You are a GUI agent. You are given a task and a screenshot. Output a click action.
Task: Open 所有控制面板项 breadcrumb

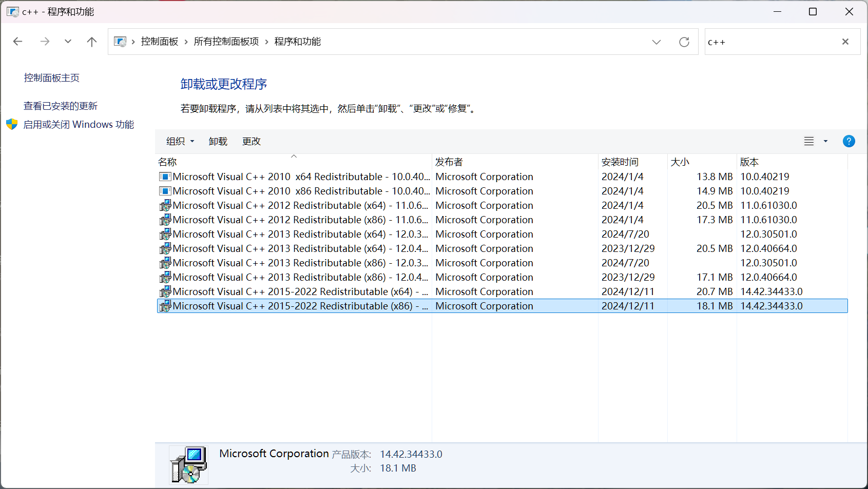226,42
